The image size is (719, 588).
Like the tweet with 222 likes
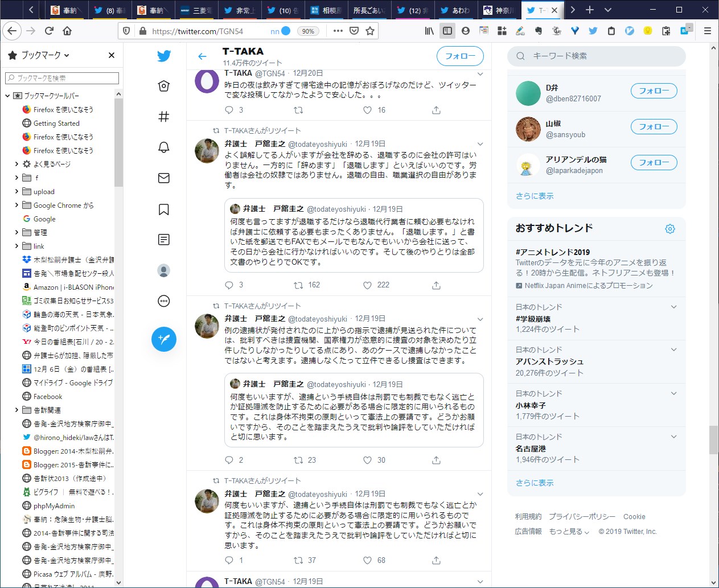click(x=368, y=285)
